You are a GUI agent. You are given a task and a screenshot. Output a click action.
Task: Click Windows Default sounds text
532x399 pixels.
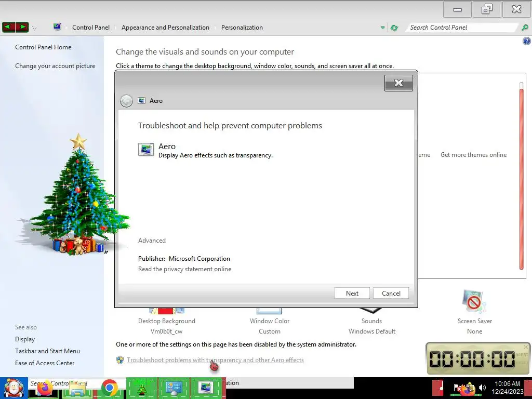(372, 331)
